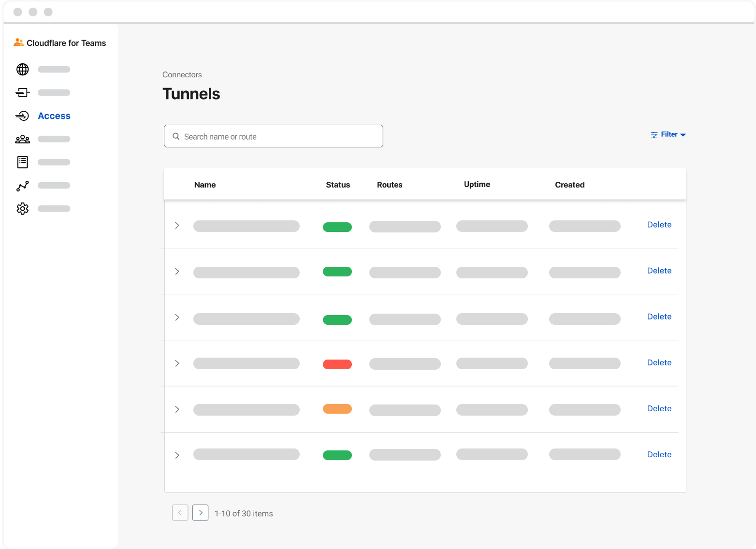Open the analytics line-graph icon
The width and height of the screenshot is (756, 549).
23,186
